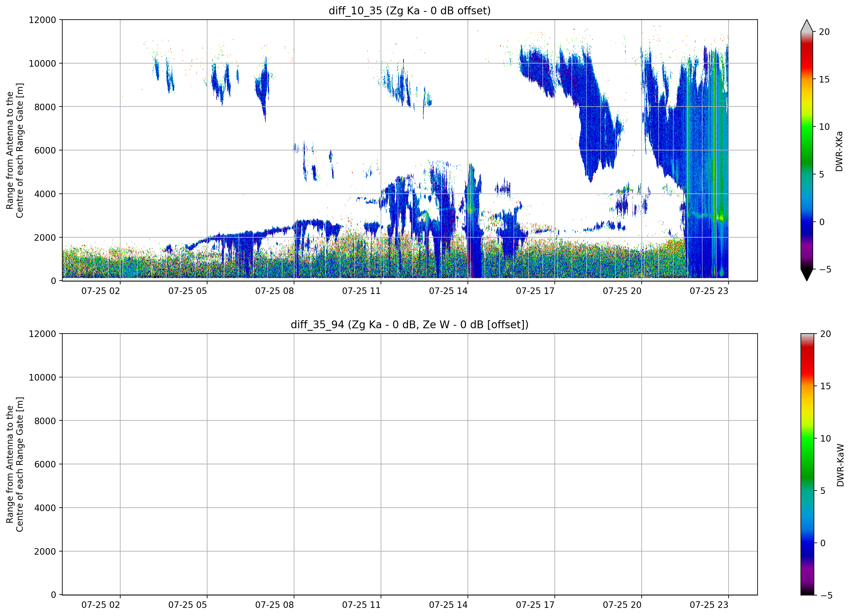Click '07-25 17' tick under the top plot
Screen dimensions: 851x616
[x=535, y=291]
